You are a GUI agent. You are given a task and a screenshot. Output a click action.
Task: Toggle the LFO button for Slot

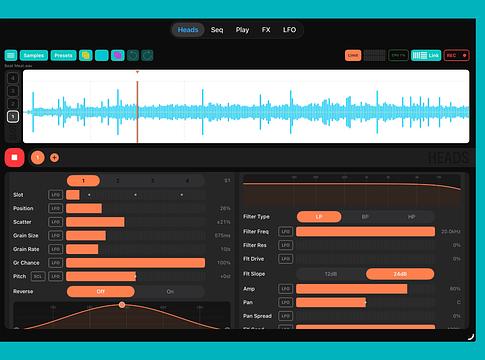[55, 195]
